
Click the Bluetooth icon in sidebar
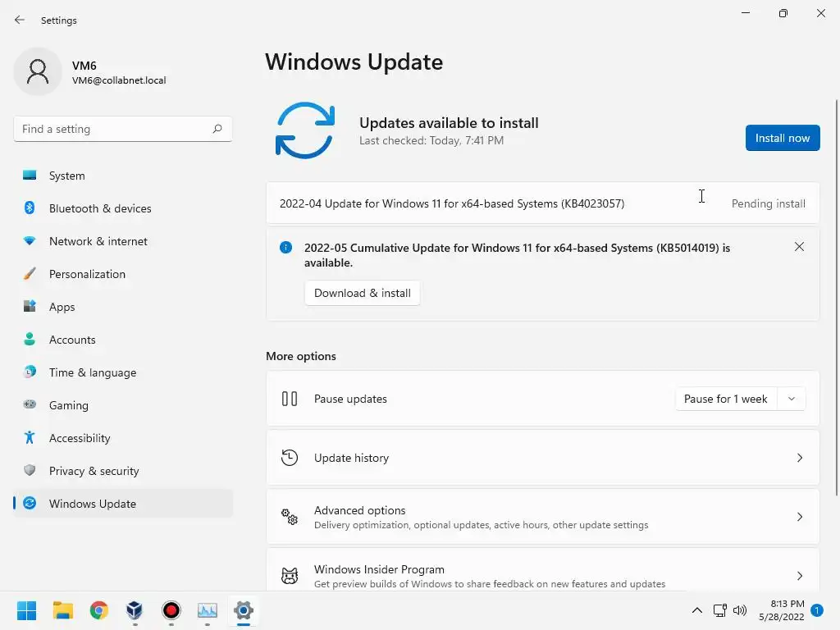click(30, 208)
